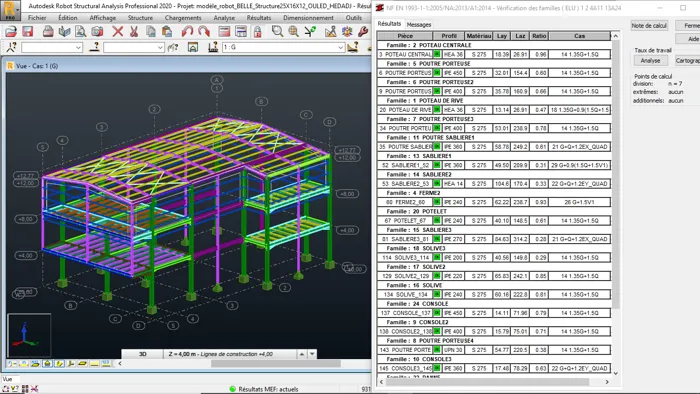Viewport: 700px width, 394px height.
Task: Click the green status dot by Résultats MEF
Action: (x=233, y=389)
